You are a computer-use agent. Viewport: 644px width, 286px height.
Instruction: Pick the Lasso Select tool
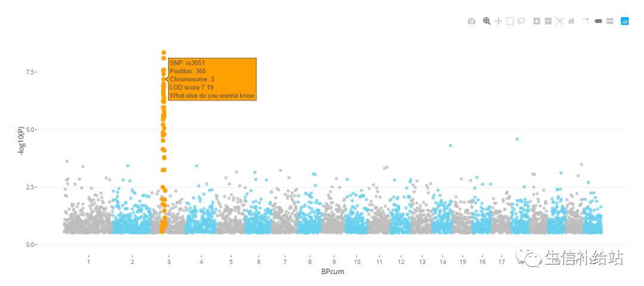[x=521, y=21]
